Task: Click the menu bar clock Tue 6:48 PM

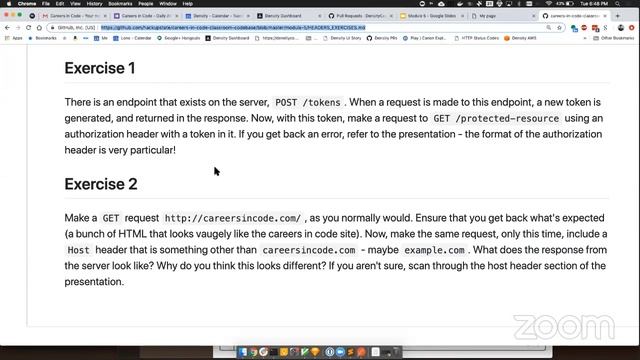Action: click(x=594, y=4)
